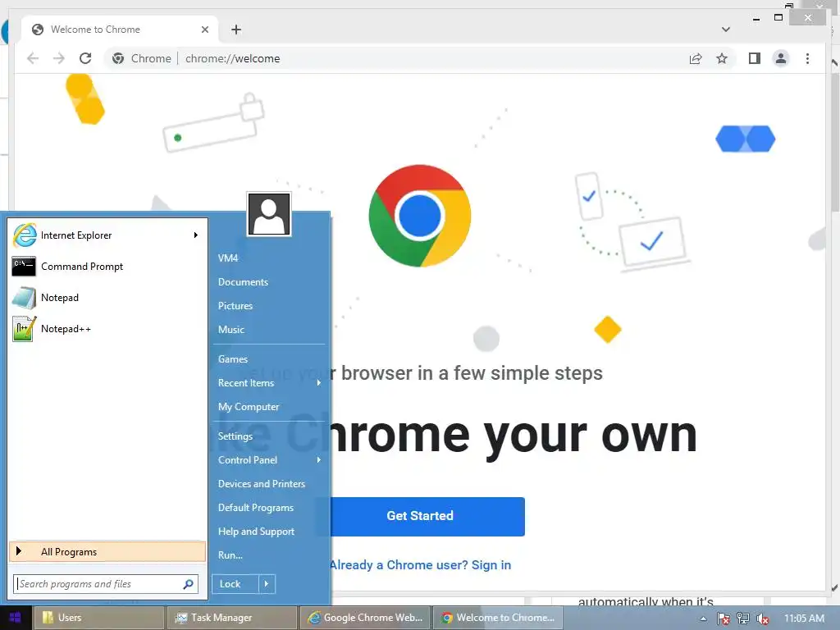This screenshot has width=840, height=630.
Task: Switch to Users taskbar window
Action: pyautogui.click(x=99, y=618)
